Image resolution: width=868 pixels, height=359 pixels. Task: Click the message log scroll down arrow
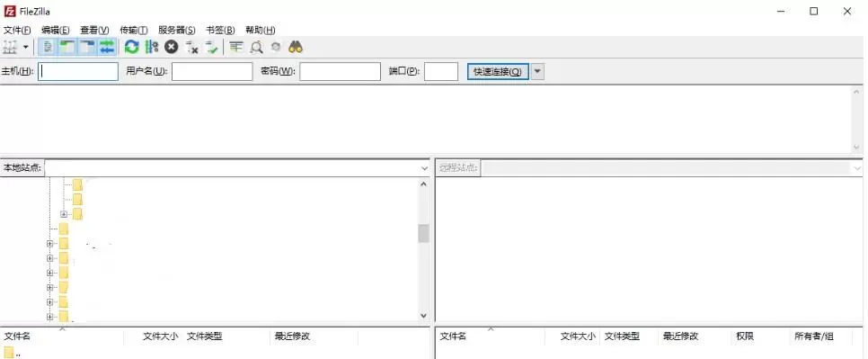click(856, 148)
